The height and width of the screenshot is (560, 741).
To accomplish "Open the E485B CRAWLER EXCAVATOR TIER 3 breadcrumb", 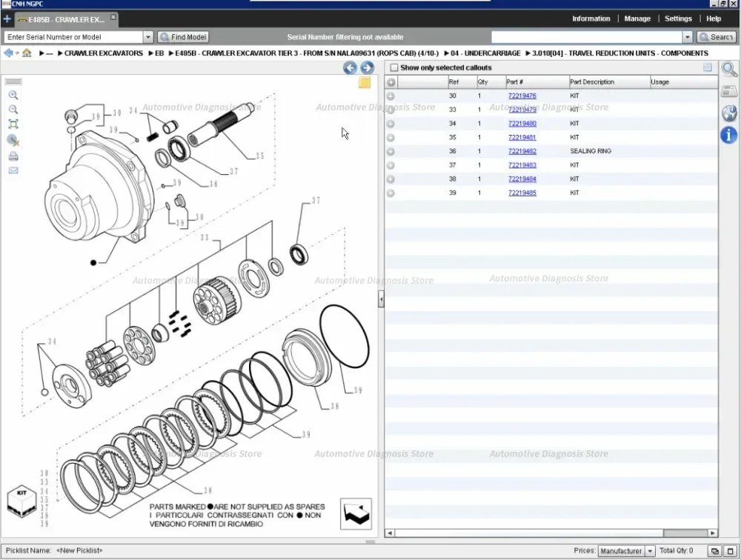I will 307,53.
